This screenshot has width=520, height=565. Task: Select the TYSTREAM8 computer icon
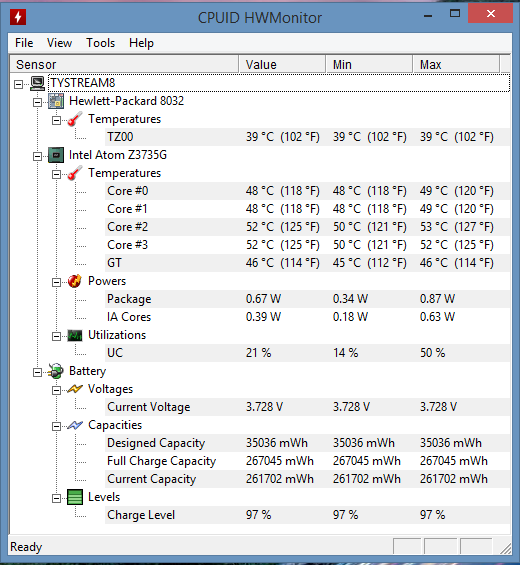click(x=37, y=83)
